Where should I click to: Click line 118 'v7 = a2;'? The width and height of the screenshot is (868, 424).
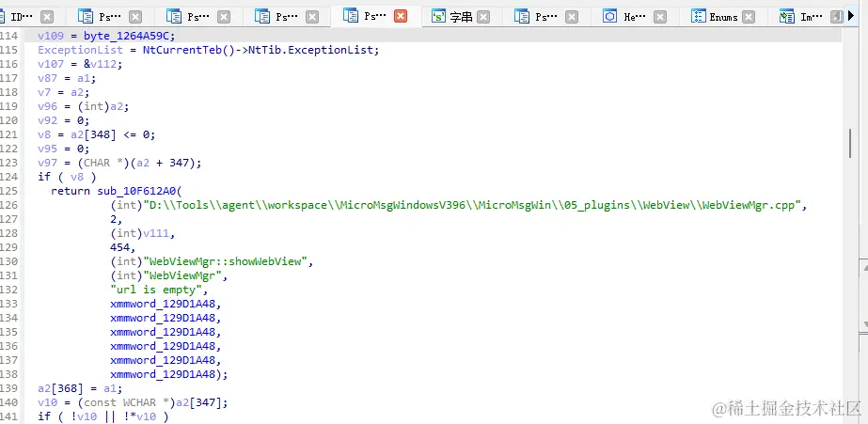pyautogui.click(x=63, y=92)
